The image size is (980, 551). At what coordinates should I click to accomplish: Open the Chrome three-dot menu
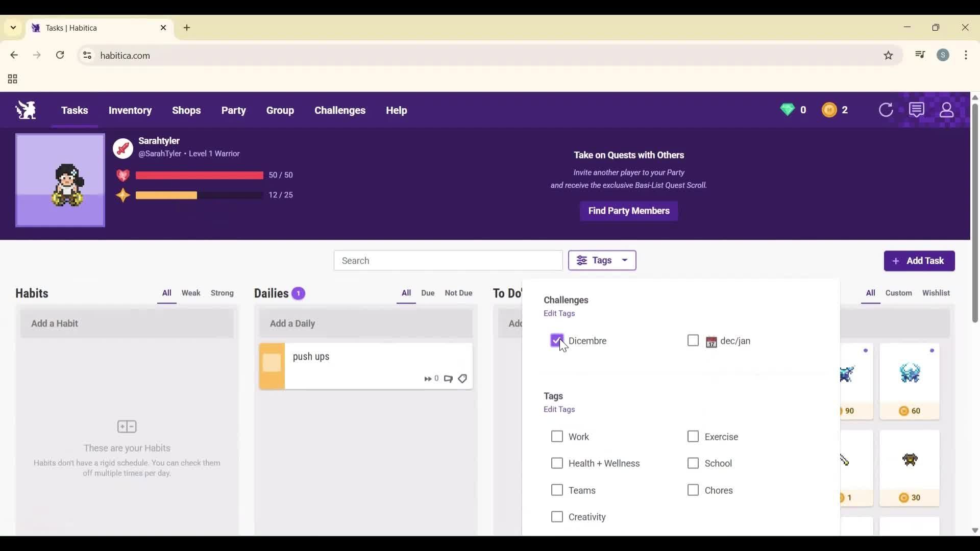pyautogui.click(x=967, y=55)
